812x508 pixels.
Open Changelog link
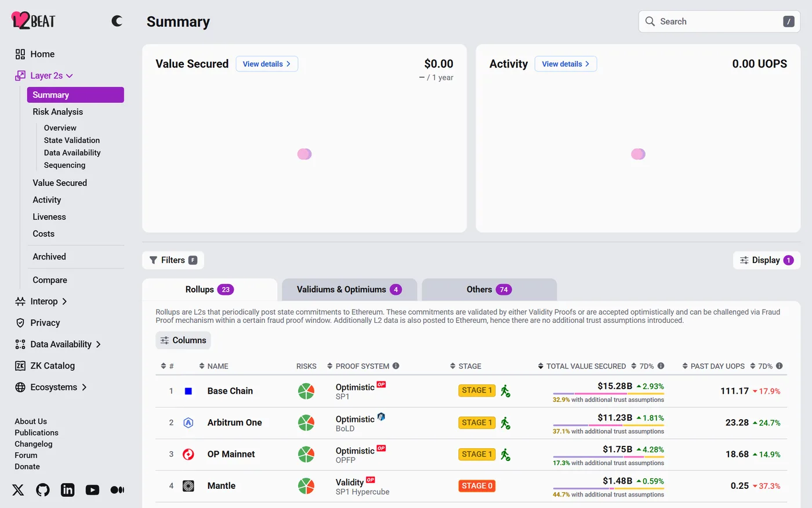point(34,444)
